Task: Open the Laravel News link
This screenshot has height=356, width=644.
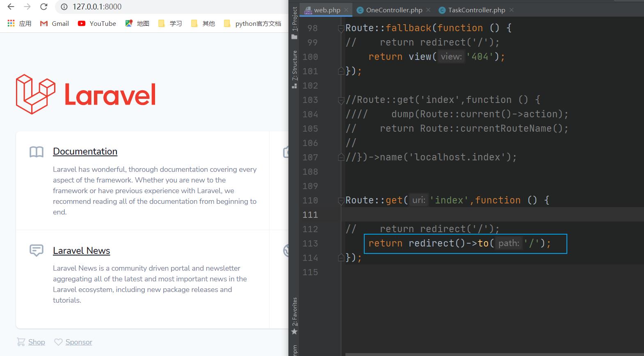Action: [81, 251]
